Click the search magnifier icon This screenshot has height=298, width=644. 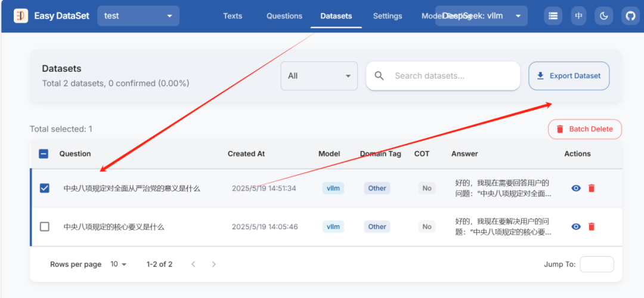click(379, 76)
